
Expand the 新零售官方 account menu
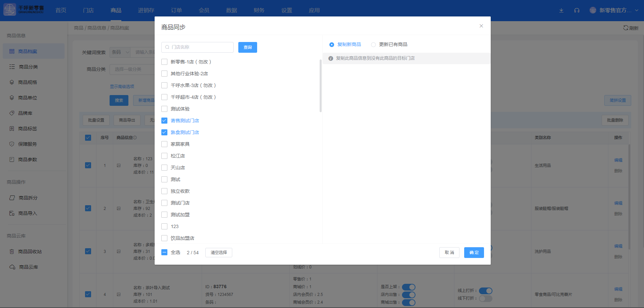[x=615, y=10]
